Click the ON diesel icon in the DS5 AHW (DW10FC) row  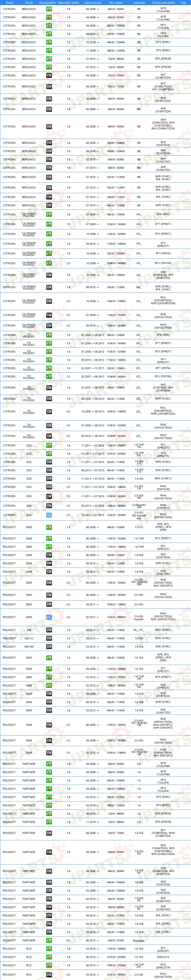click(49, 506)
